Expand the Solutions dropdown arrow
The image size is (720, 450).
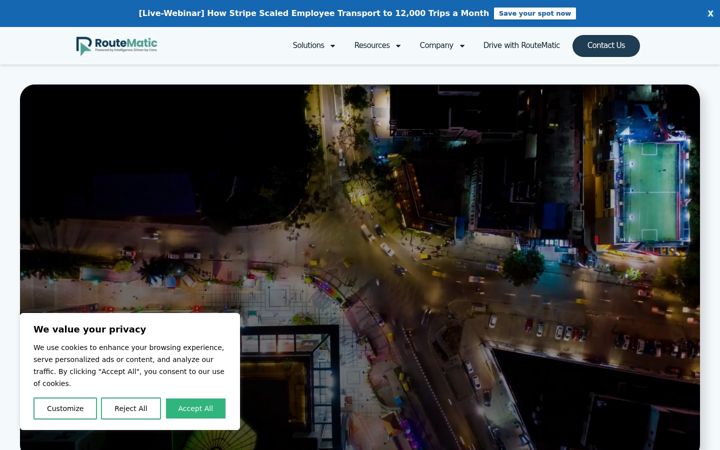click(332, 46)
